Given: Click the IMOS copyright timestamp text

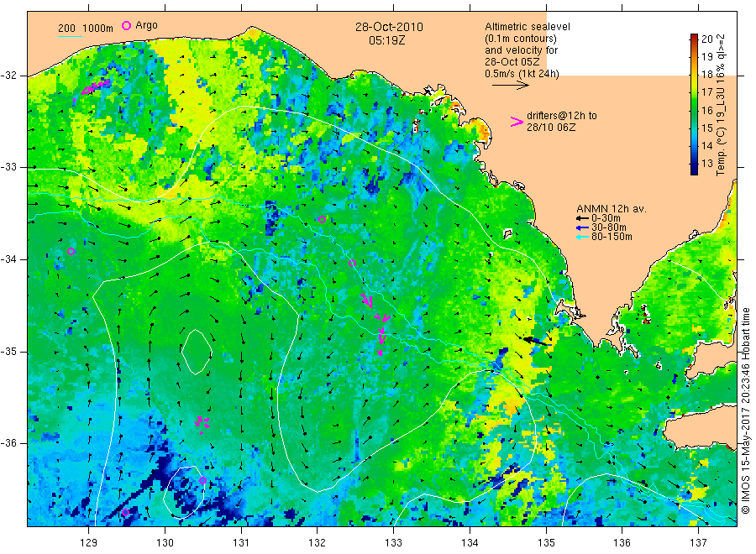Looking at the screenshot, I should click(746, 411).
